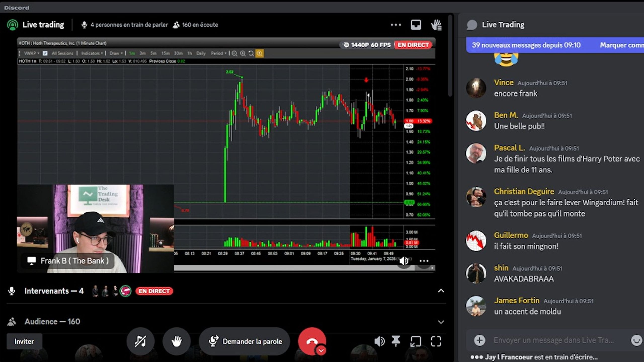
Task: Open the three-dots more options menu
Action: click(x=396, y=25)
